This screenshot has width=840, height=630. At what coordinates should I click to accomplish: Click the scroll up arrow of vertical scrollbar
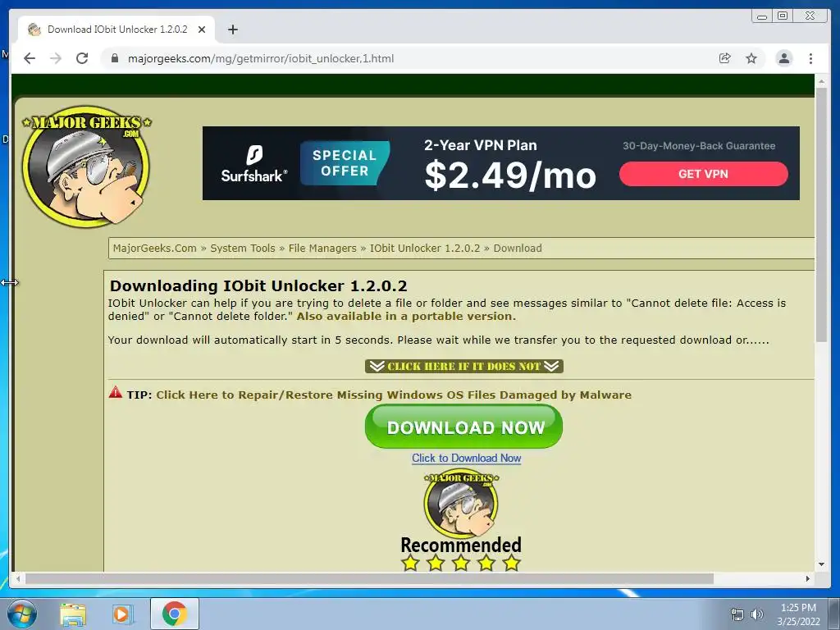click(x=821, y=81)
